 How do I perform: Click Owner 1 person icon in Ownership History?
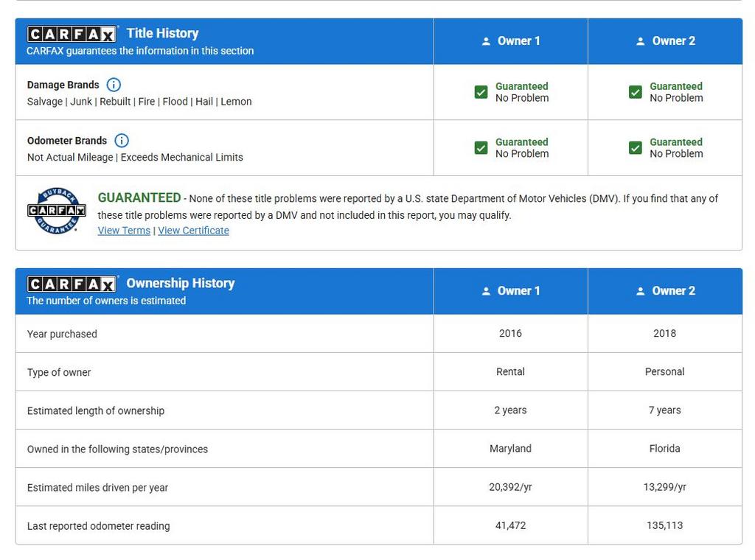point(486,291)
